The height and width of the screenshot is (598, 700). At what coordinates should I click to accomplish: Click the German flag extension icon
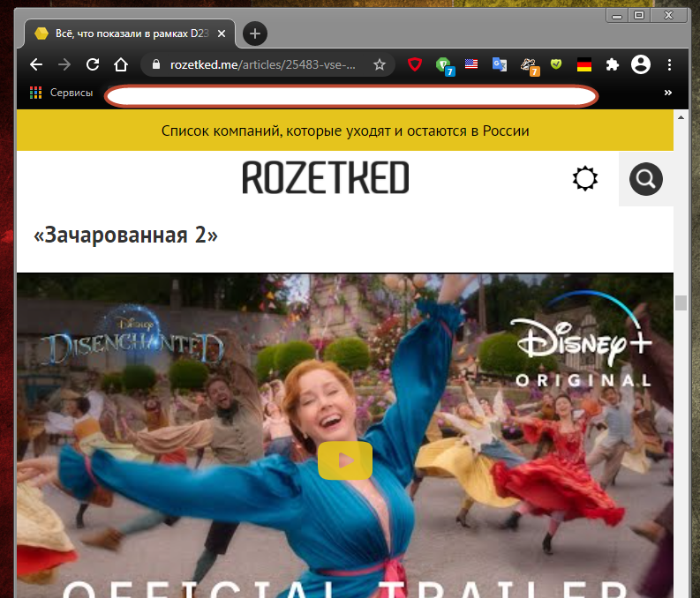584,65
